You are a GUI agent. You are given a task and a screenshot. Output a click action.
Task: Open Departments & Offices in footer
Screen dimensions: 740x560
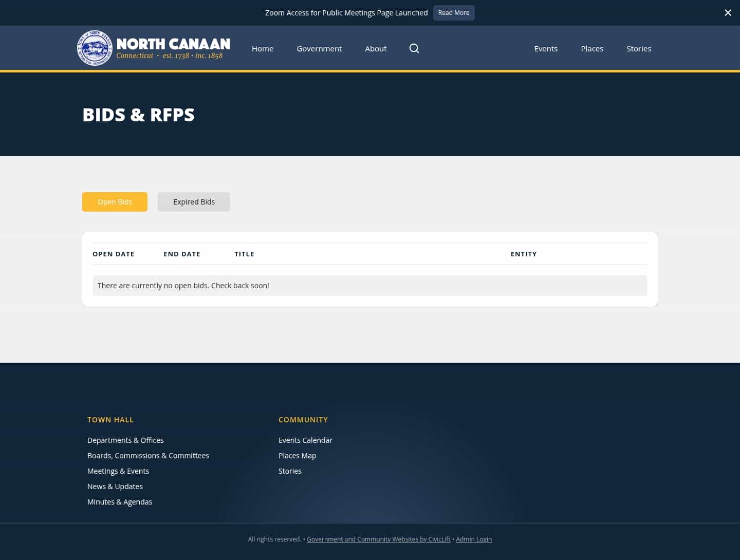(x=125, y=440)
